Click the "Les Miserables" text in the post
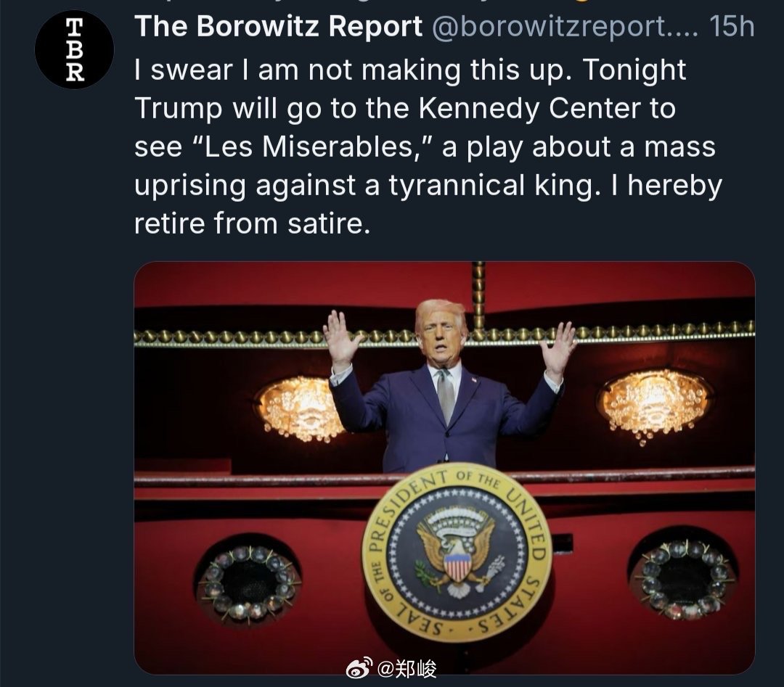Screen dimensions: 784x687 (x=316, y=147)
